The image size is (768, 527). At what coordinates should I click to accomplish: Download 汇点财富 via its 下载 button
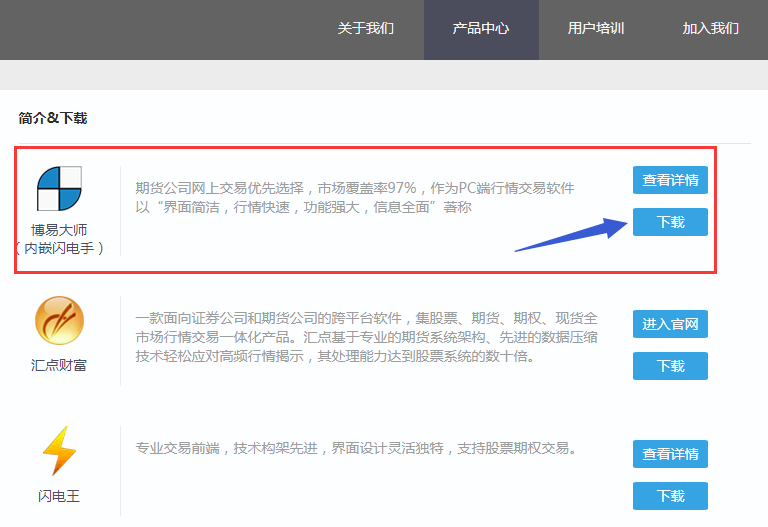point(670,366)
